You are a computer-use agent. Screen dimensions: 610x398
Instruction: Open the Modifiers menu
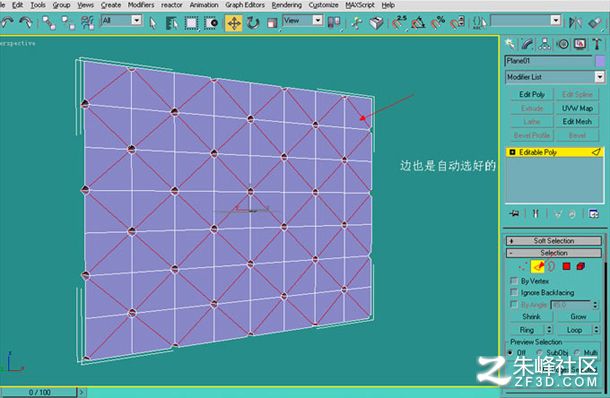[141, 5]
